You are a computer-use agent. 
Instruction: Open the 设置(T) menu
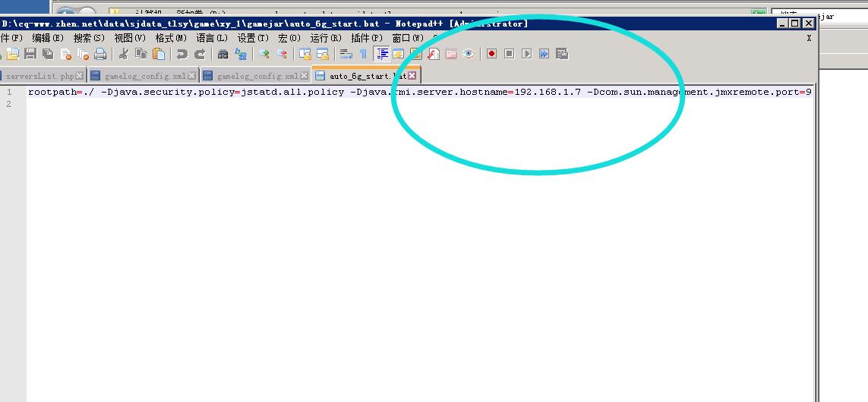[252, 38]
